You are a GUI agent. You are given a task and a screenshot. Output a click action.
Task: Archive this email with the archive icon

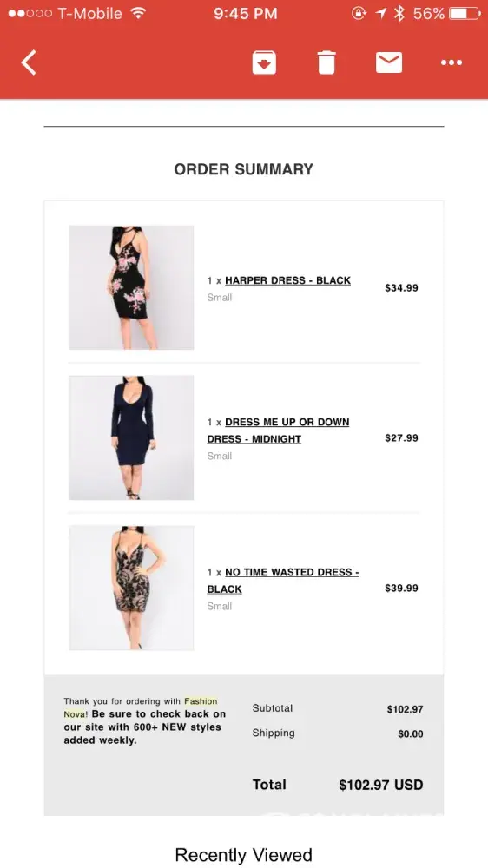point(264,62)
